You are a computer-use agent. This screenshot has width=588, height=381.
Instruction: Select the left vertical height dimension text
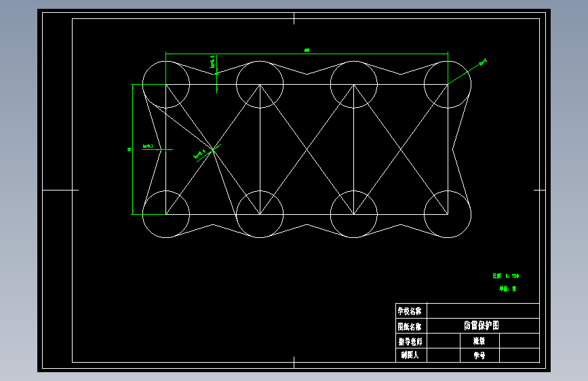130,149
